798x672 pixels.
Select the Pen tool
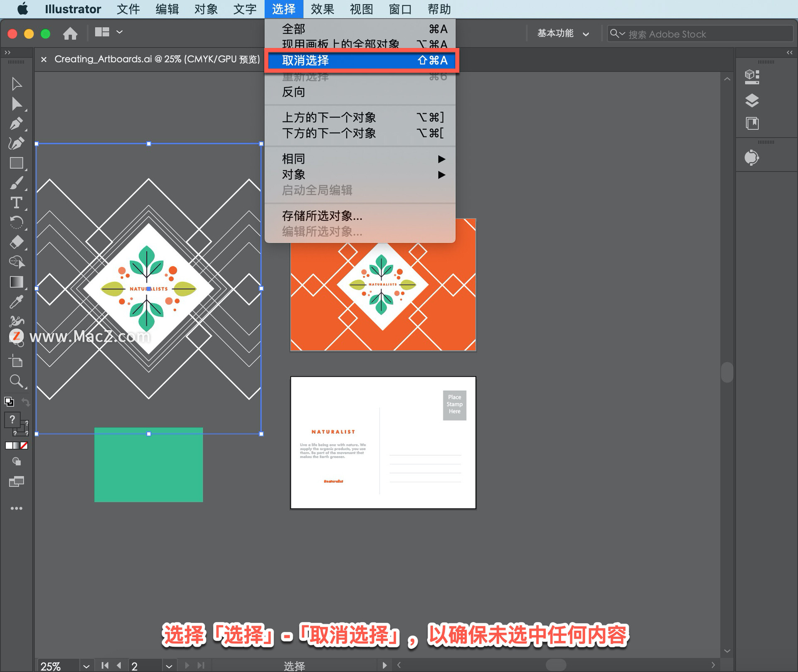pos(16,123)
